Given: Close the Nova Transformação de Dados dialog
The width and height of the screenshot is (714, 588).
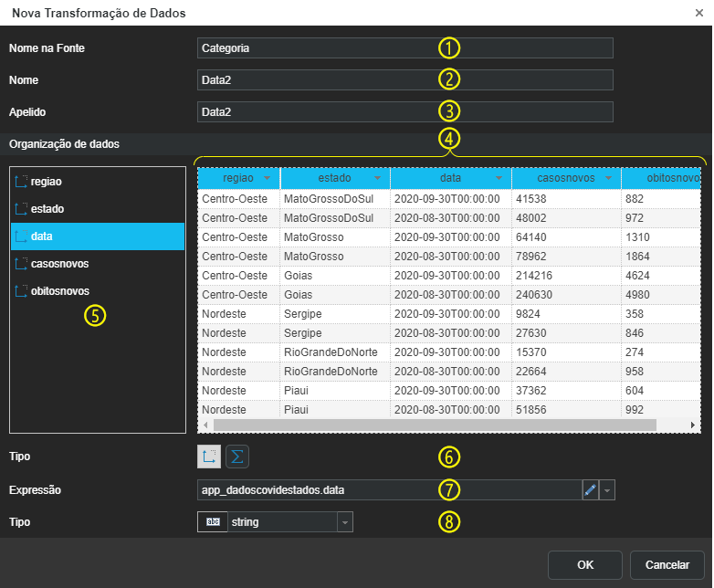Looking at the screenshot, I should pyautogui.click(x=699, y=13).
